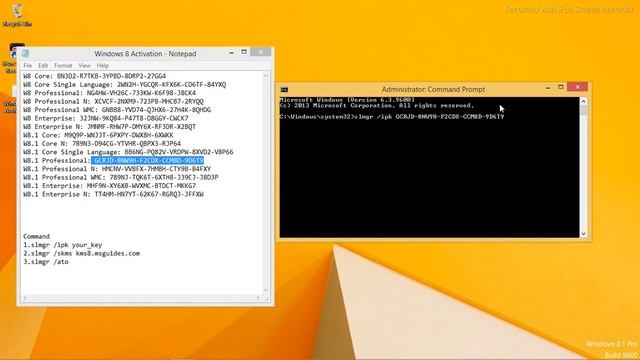Maximize the Administrator Command Prompt window

(561, 87)
